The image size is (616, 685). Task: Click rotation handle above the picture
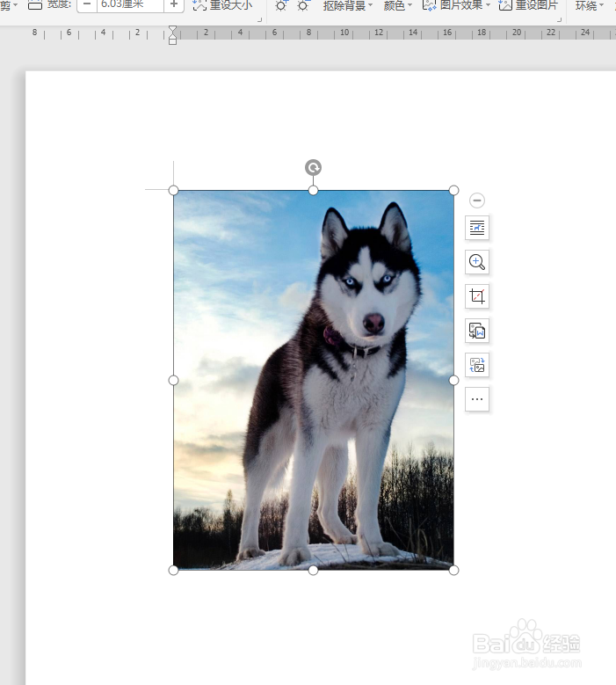[313, 167]
